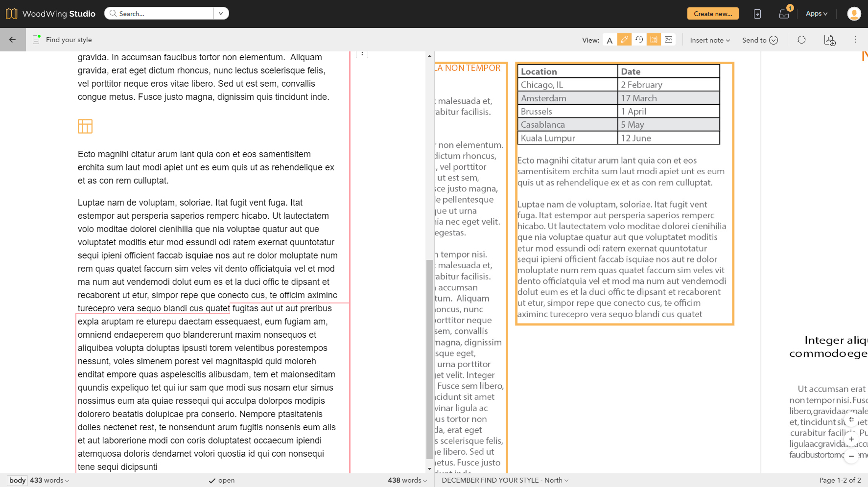Viewport: 868px width, 487px height.
Task: Click the open status indicator
Action: (222, 480)
